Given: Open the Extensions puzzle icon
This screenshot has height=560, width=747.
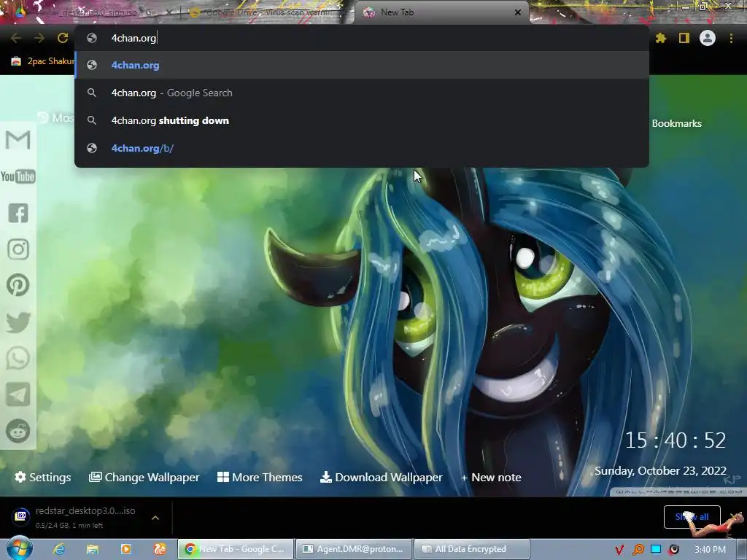Looking at the screenshot, I should [661, 38].
